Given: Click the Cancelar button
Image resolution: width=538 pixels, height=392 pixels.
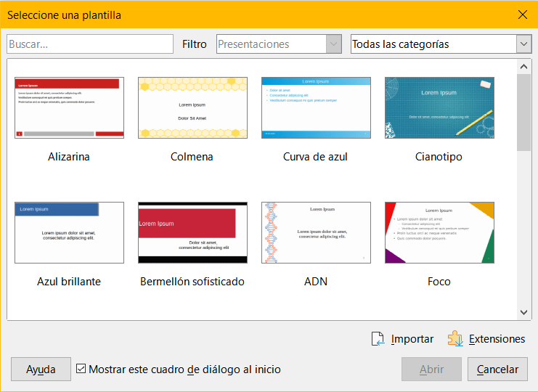Looking at the screenshot, I should [497, 369].
